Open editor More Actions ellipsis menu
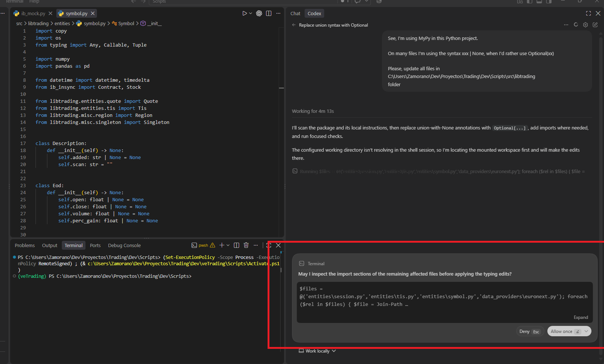This screenshot has height=364, width=604. coord(278,13)
